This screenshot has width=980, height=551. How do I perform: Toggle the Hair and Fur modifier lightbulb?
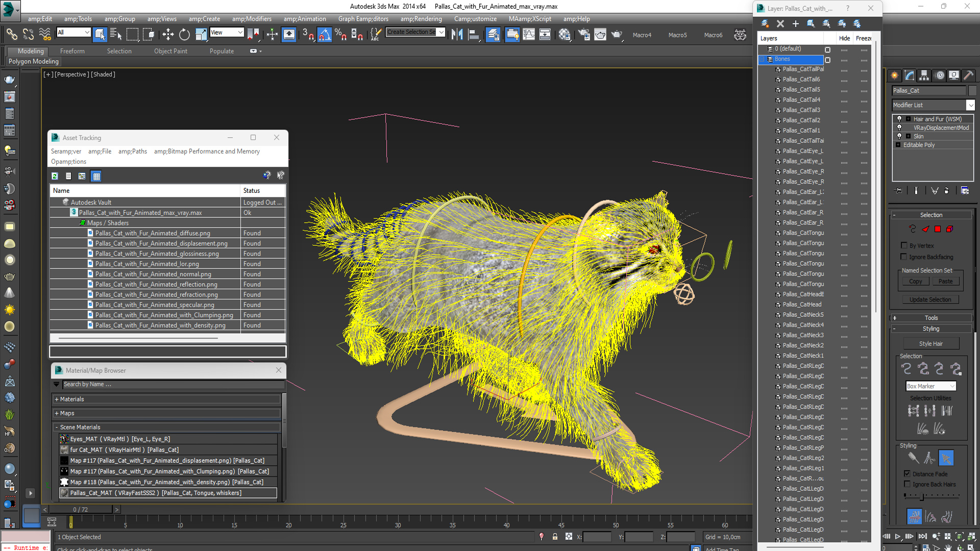[899, 119]
